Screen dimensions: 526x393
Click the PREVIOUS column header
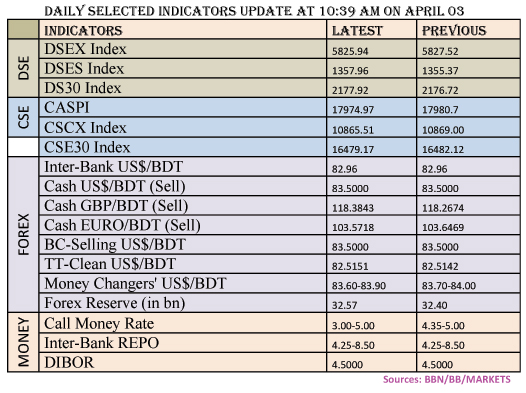click(454, 31)
